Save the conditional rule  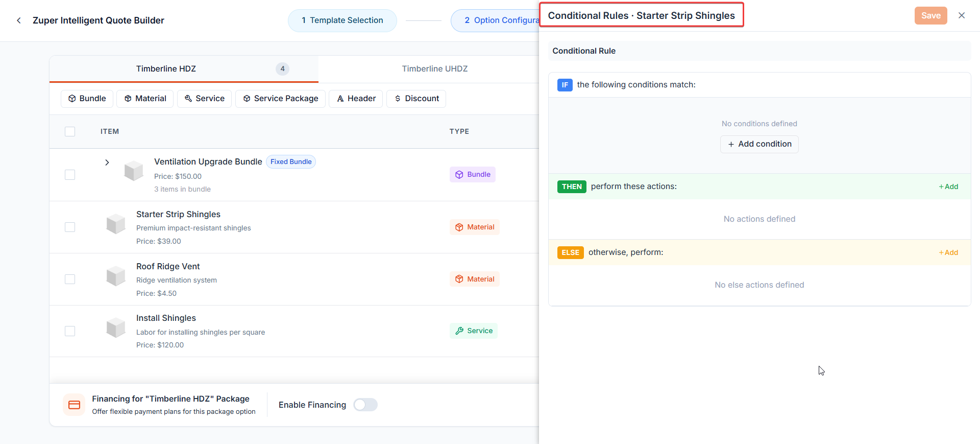[x=930, y=15]
